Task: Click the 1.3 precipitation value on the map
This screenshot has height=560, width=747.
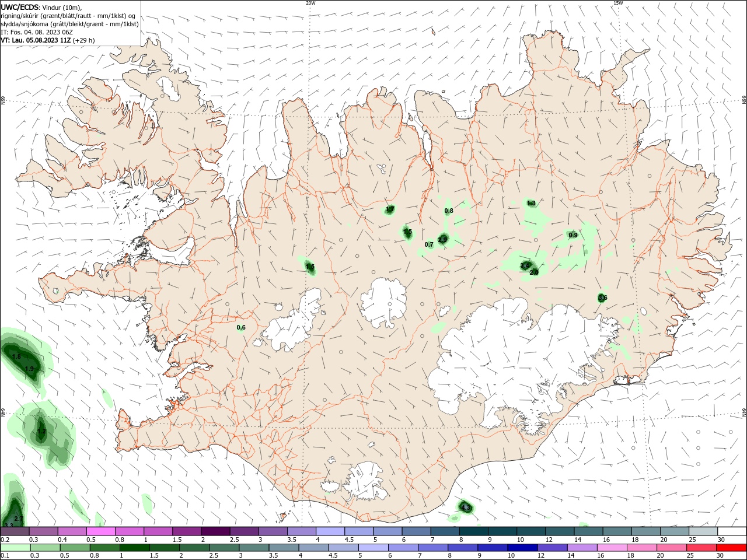Action: [x=531, y=203]
